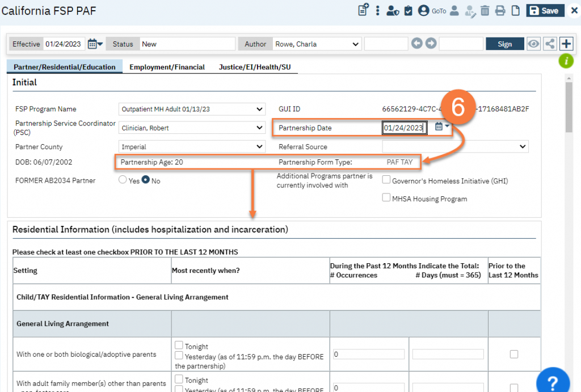Open the Justice/EI/Health/SU tab
Screen dimensions: 581x392
click(255, 67)
